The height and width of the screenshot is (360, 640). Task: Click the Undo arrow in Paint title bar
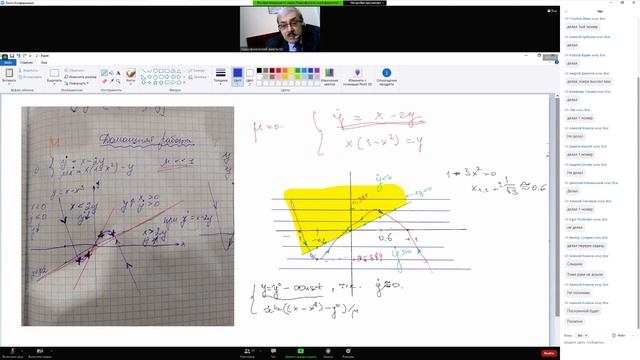pos(18,56)
